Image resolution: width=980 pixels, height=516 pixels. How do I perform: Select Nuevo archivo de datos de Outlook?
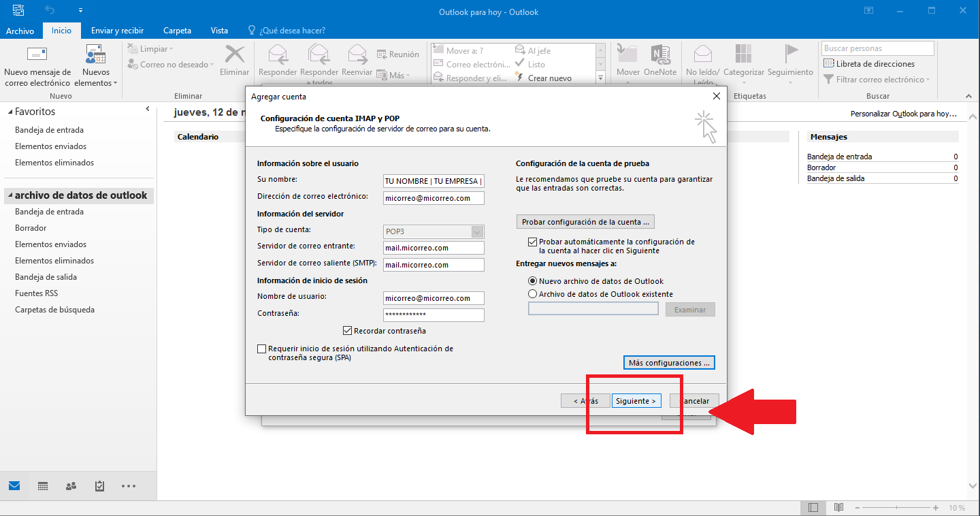532,281
